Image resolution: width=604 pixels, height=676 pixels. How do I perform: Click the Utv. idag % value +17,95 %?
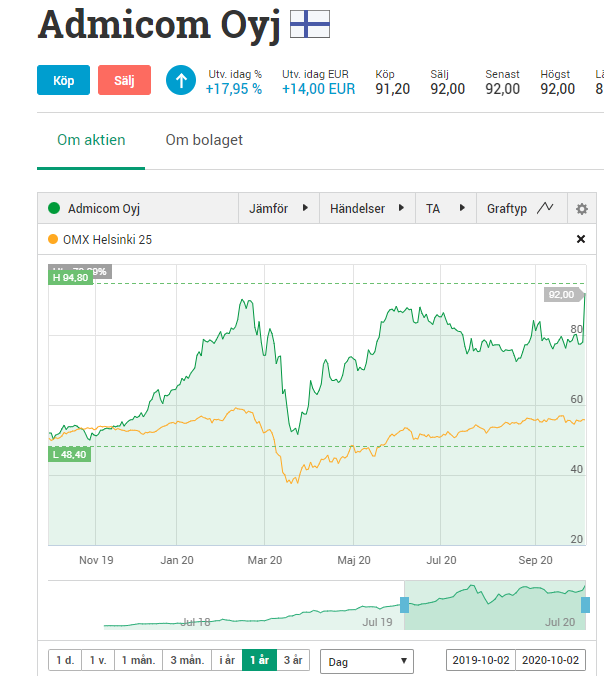point(234,89)
